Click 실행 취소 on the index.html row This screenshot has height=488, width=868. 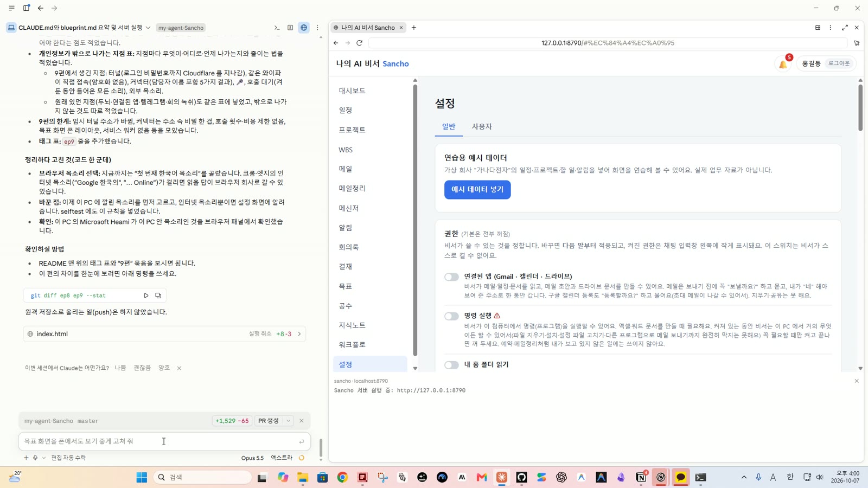pyautogui.click(x=260, y=334)
